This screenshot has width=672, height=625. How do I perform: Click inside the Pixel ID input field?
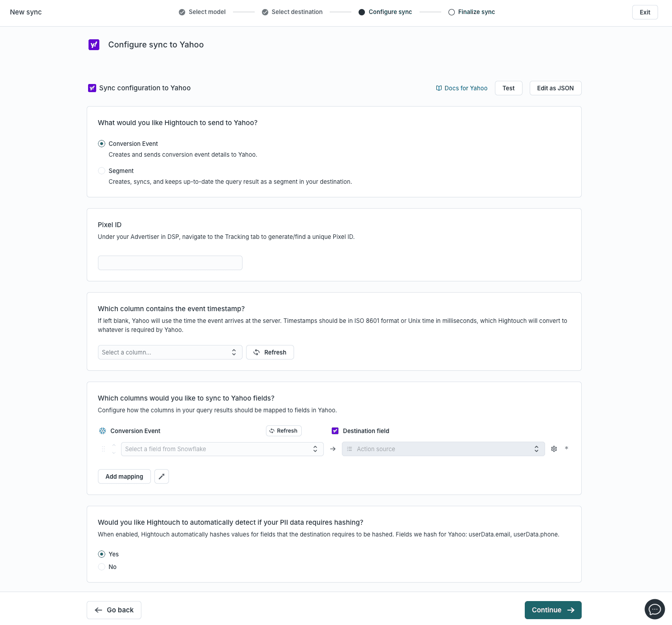170,262
